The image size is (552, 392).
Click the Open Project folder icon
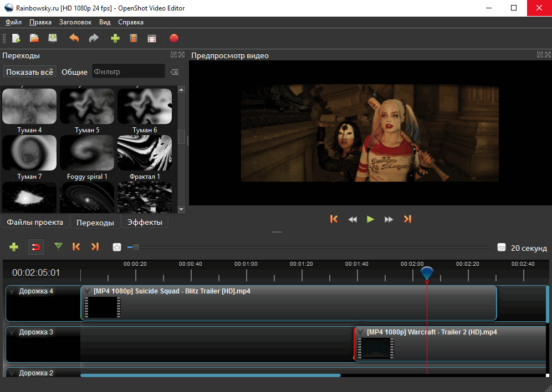[34, 38]
